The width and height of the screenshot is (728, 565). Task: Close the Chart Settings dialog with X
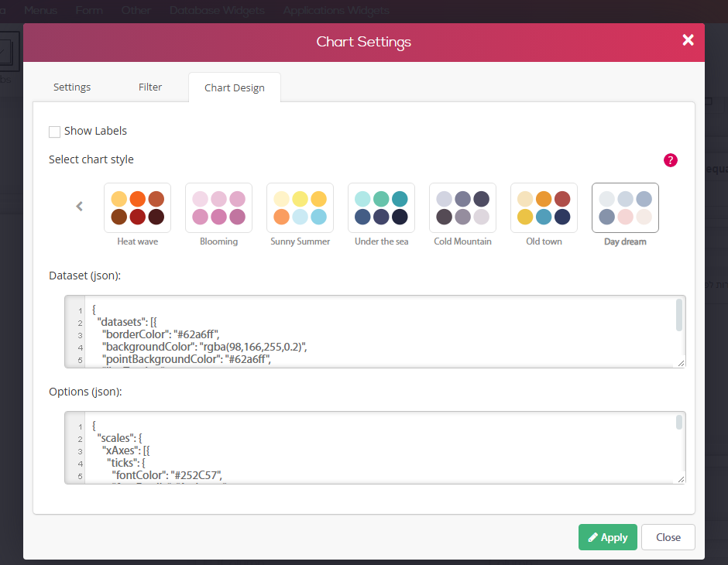coord(688,40)
